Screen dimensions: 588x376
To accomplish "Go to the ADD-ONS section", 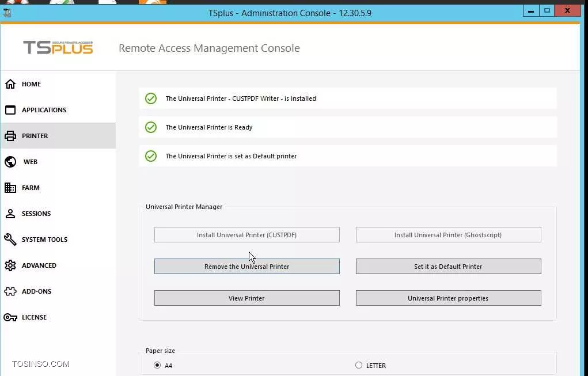I will pos(36,291).
